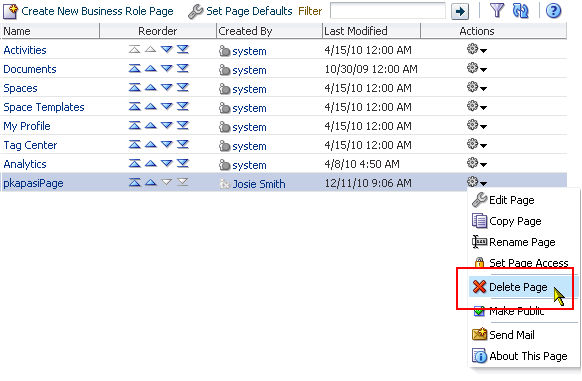Click the Created By column header
Screen dimensions: 582x381
pyautogui.click(x=269, y=31)
